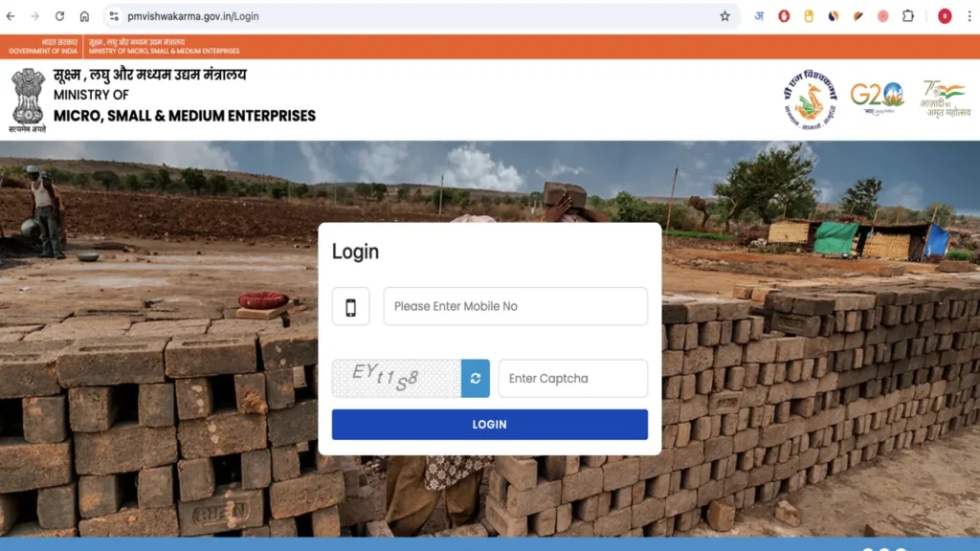Click the blue LOGIN button
The height and width of the screenshot is (551, 980).
coord(489,424)
